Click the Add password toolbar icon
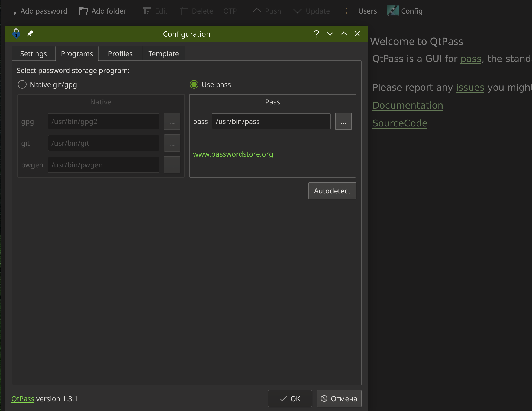The image size is (532, 411). click(x=12, y=11)
